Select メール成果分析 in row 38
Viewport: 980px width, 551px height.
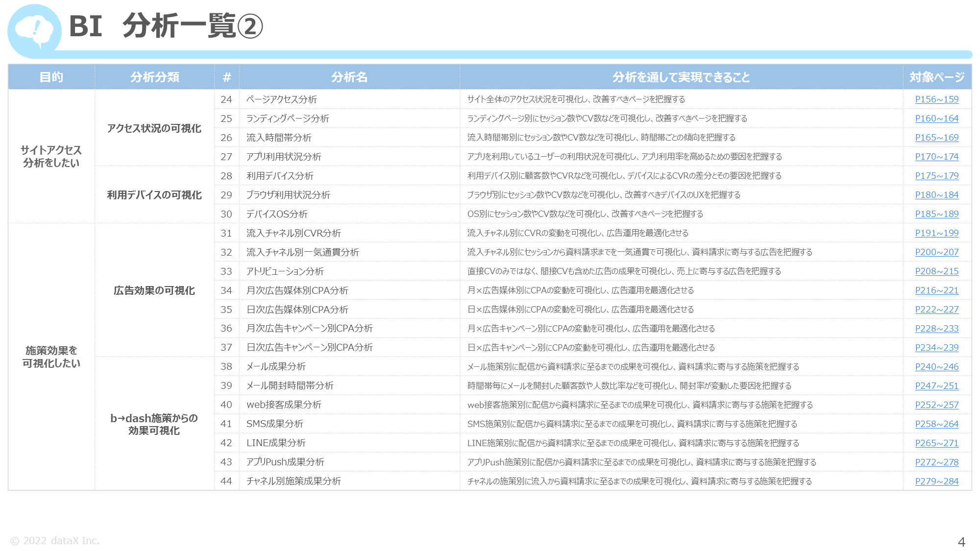pos(276,367)
